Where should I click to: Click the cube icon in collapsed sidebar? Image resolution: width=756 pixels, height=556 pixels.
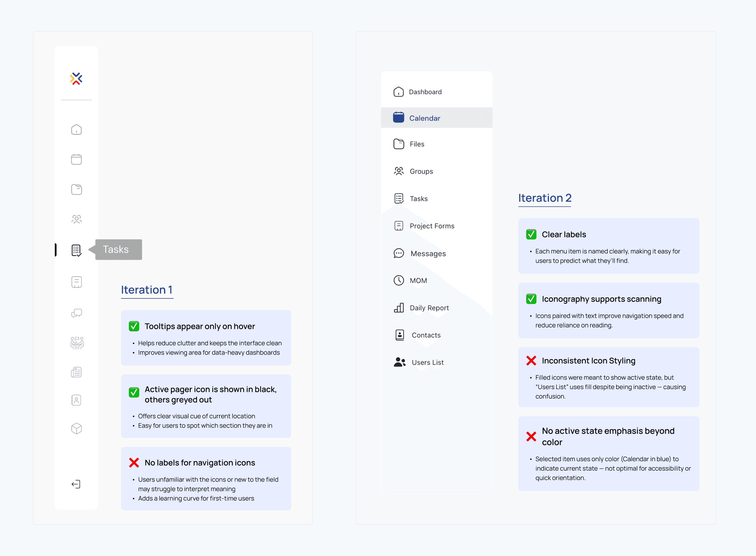click(76, 428)
